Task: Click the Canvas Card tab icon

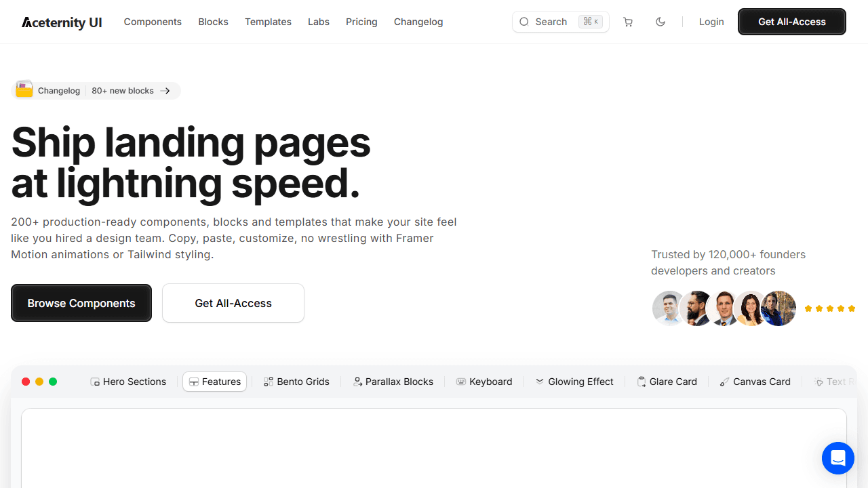Action: (725, 382)
